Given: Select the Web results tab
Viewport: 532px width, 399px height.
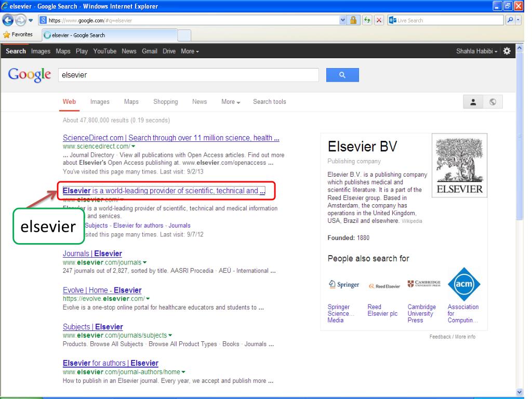Looking at the screenshot, I should (69, 102).
